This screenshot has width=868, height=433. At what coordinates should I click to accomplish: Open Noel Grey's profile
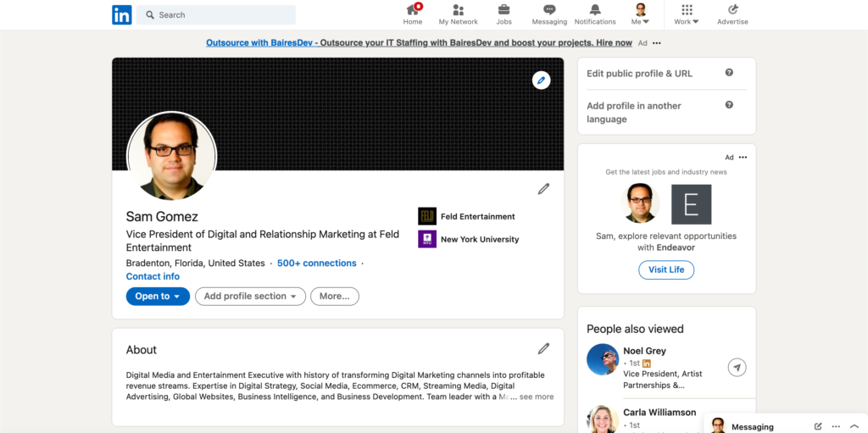[644, 351]
